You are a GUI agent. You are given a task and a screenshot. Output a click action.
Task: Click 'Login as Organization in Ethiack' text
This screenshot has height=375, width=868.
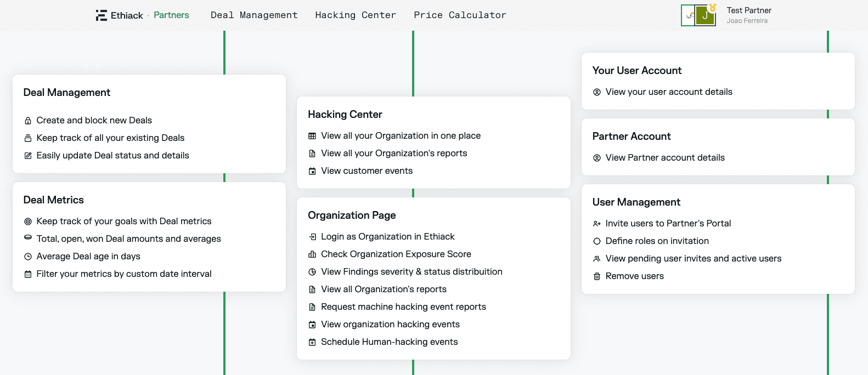pos(388,237)
